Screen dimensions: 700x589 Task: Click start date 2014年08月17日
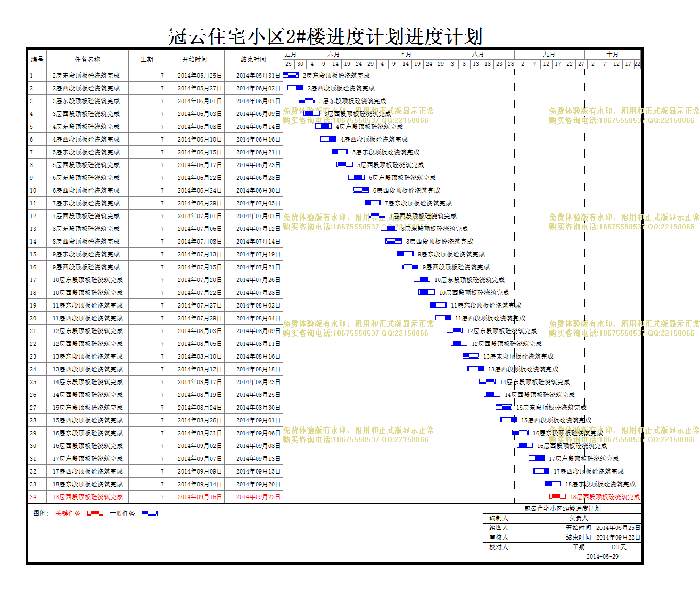coord(200,382)
